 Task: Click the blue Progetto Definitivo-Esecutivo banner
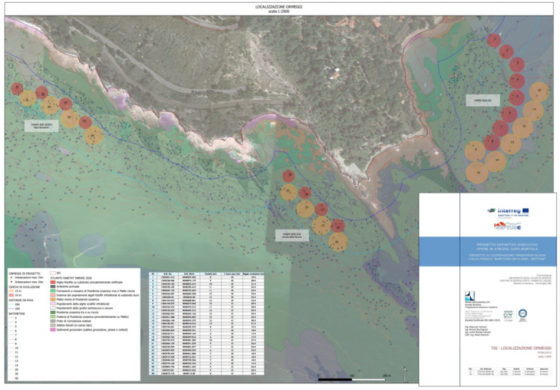(x=488, y=251)
